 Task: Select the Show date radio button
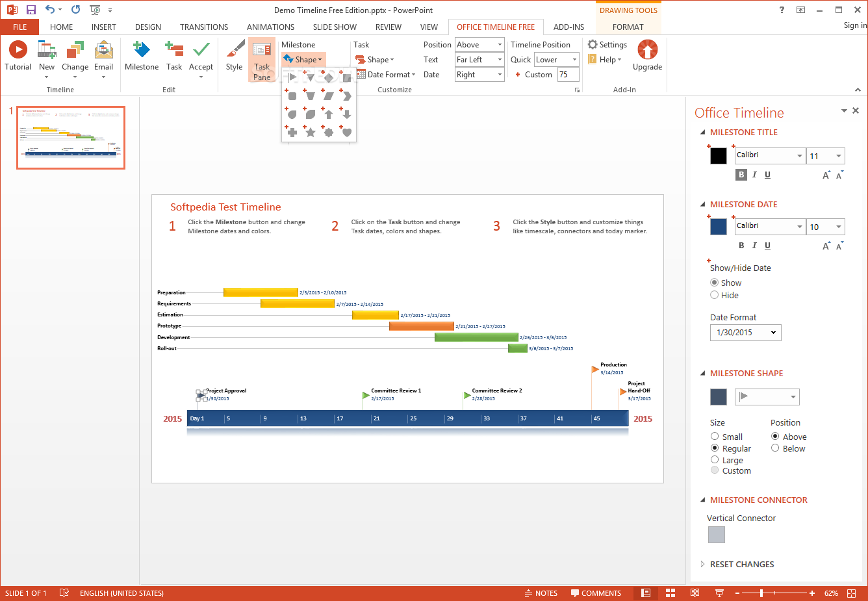click(715, 283)
